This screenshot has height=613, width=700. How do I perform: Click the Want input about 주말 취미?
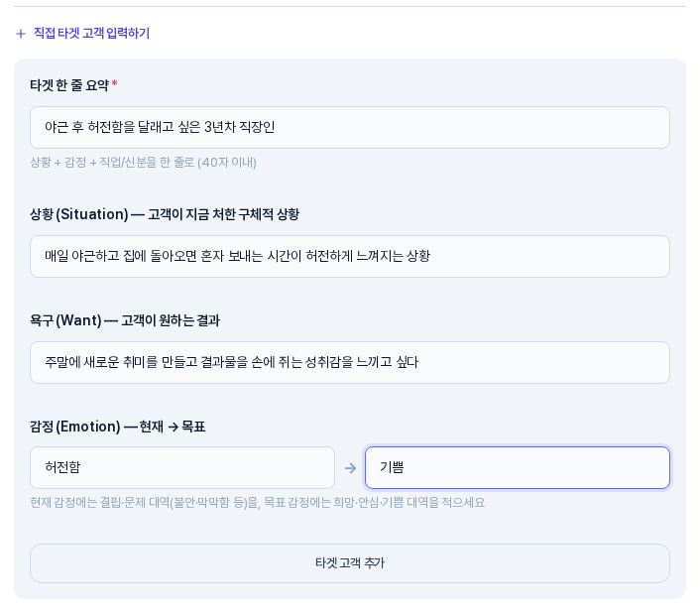click(350, 362)
